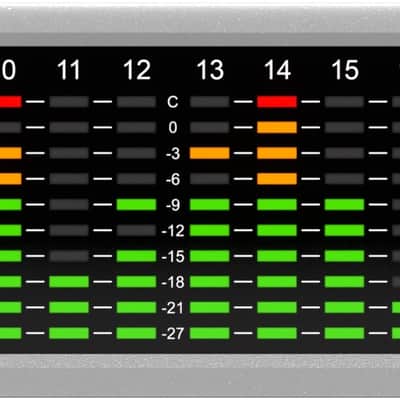Select channel 12 green -9 segment
400x400 pixels.
[136, 204]
